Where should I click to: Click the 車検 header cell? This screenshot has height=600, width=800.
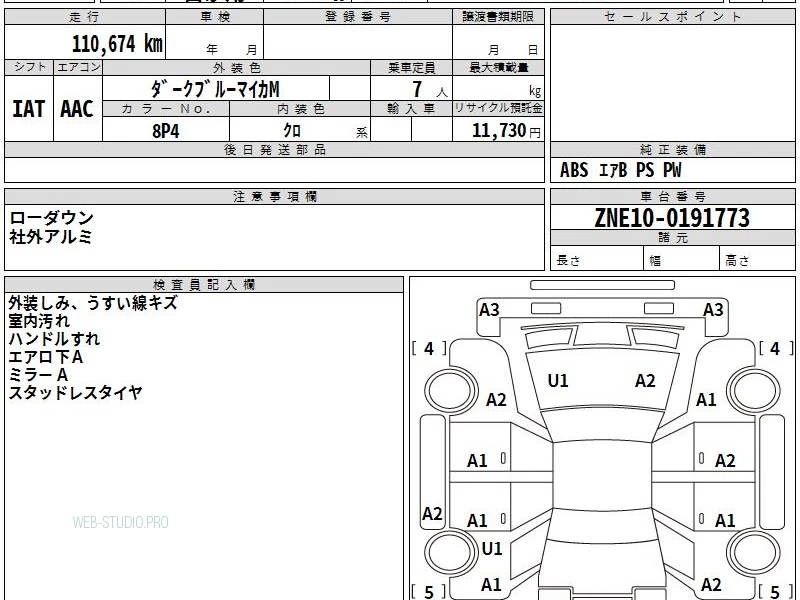(215, 17)
